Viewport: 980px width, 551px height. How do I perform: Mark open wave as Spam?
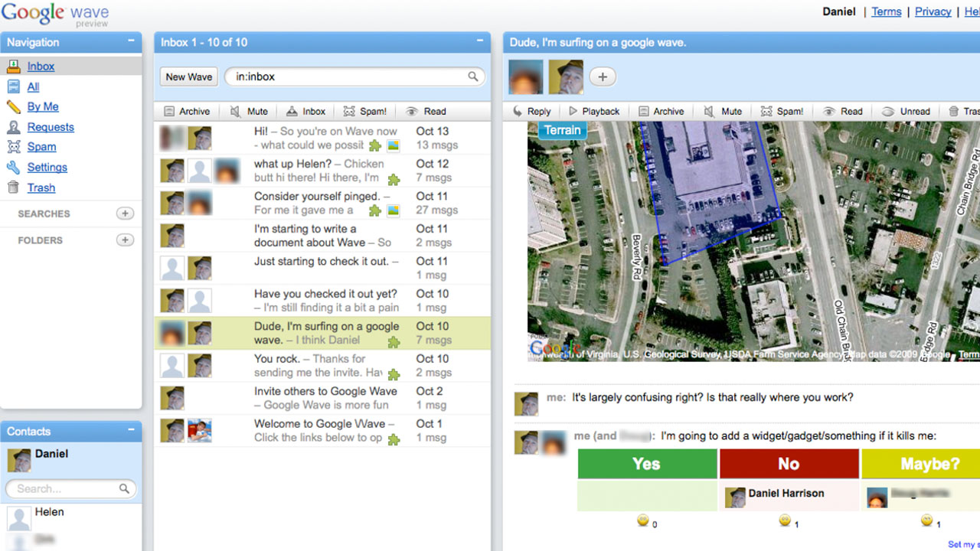click(782, 111)
